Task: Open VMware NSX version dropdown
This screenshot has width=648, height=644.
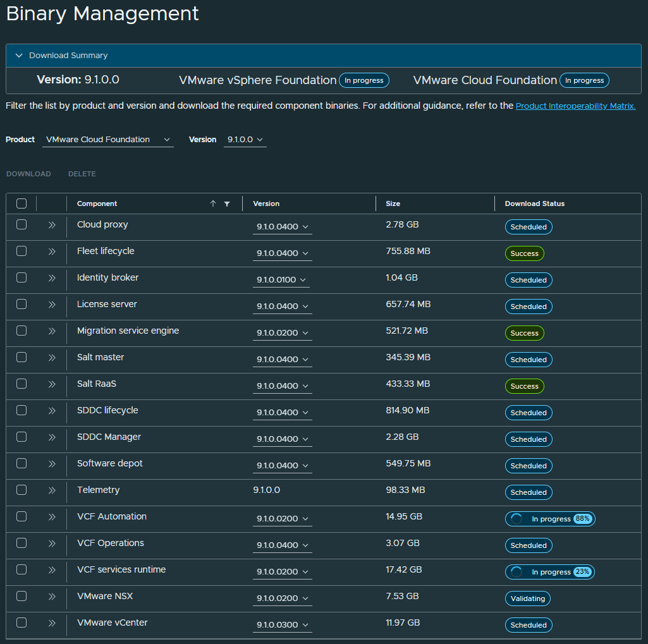Action: [282, 598]
